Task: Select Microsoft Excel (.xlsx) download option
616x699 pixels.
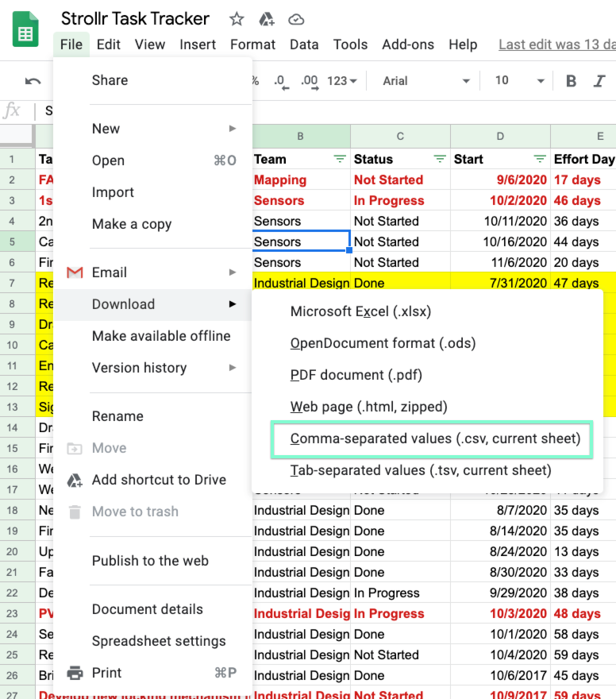Action: [360, 311]
